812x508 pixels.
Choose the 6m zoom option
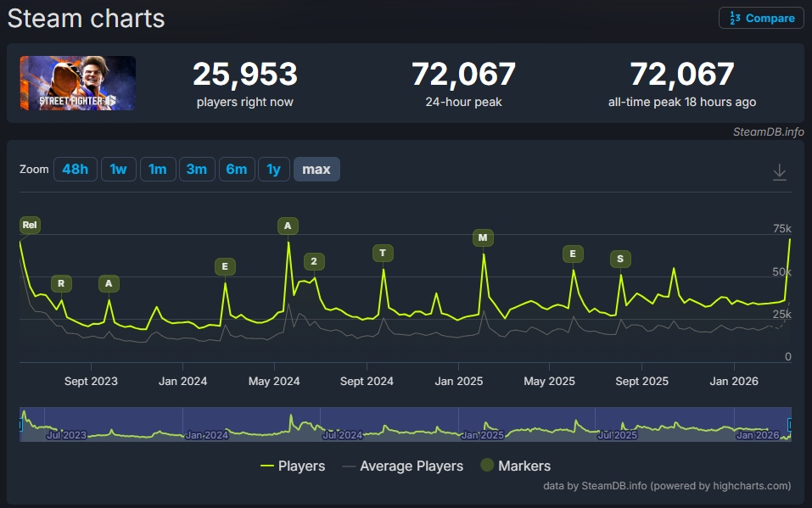click(x=236, y=170)
